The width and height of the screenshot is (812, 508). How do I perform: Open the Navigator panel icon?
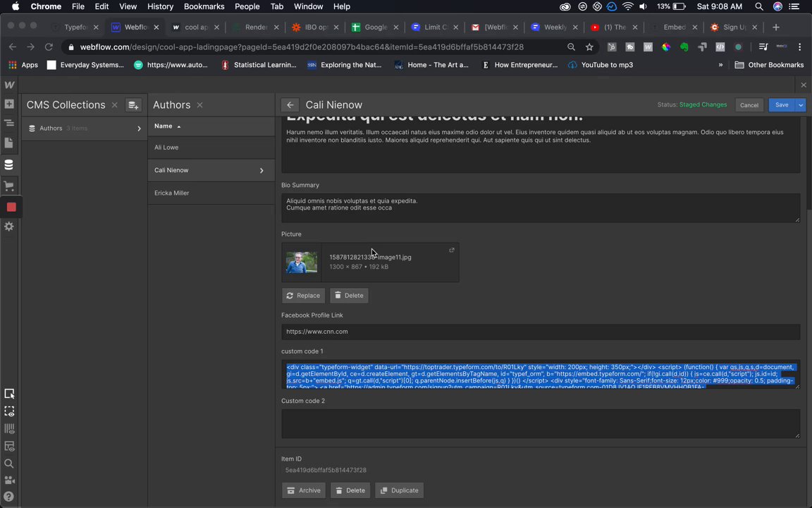click(8, 123)
